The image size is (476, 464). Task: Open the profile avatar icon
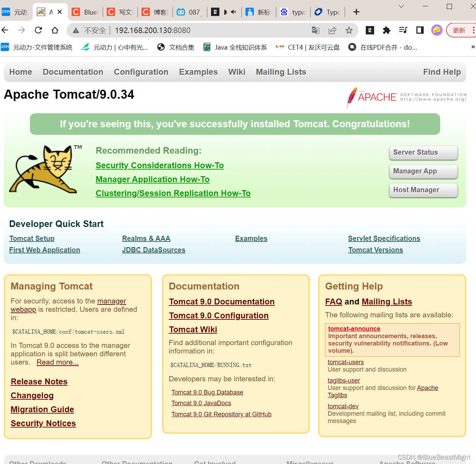437,30
